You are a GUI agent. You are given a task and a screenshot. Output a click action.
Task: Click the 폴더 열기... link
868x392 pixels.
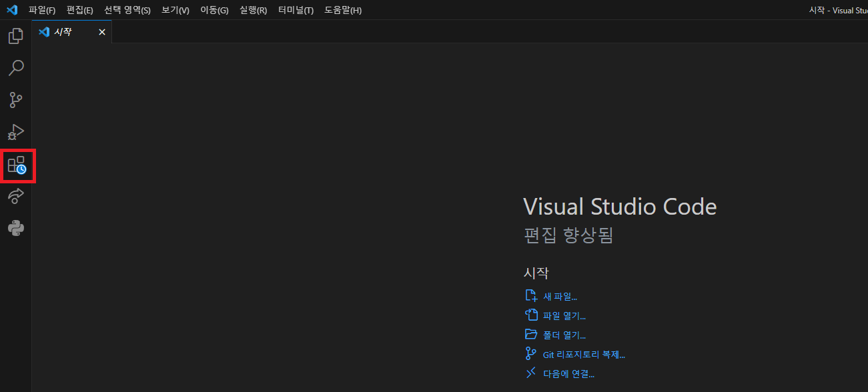(564, 335)
